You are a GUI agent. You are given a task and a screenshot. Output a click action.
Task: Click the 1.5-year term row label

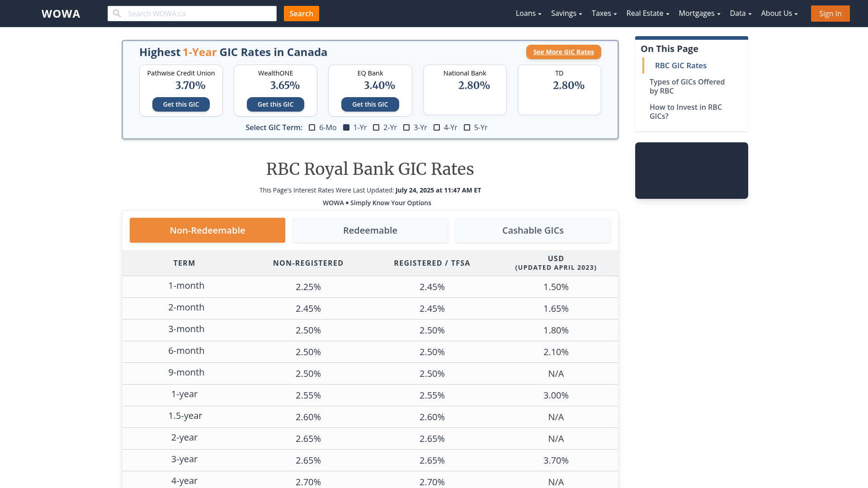point(185,416)
